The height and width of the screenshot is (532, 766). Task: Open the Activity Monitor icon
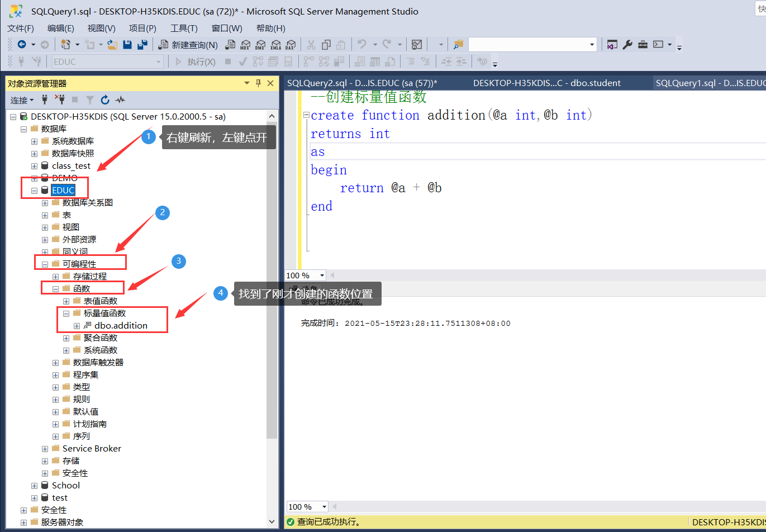click(416, 45)
